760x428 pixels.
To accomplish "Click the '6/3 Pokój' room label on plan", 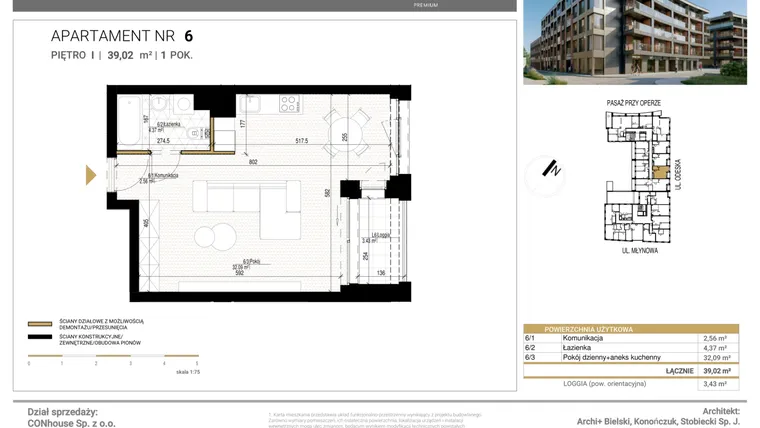I will [x=252, y=261].
